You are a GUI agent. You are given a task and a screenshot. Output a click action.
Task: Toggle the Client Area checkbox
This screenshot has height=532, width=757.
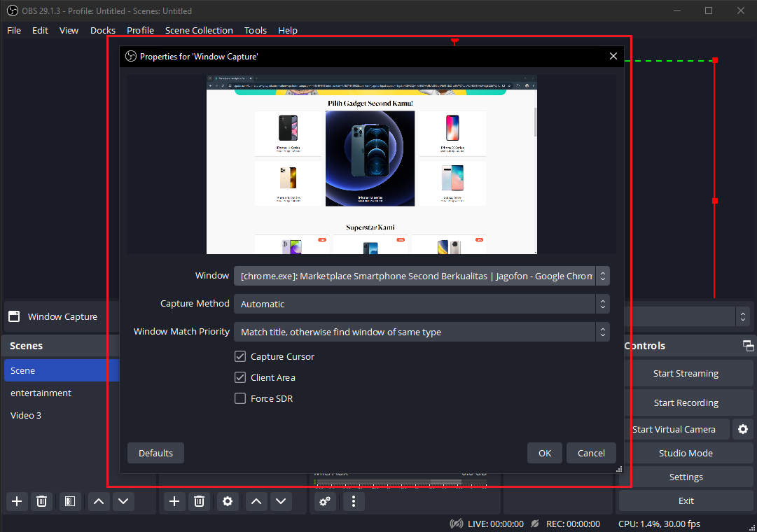coord(240,377)
